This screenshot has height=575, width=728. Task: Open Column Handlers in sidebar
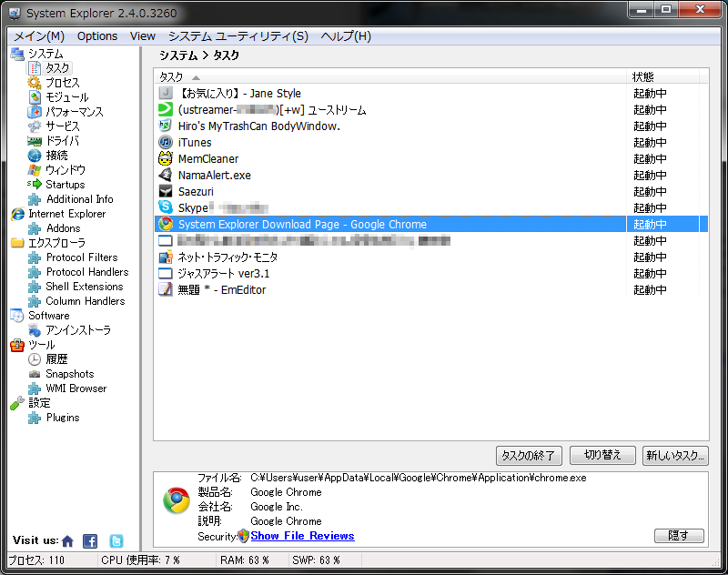click(86, 301)
